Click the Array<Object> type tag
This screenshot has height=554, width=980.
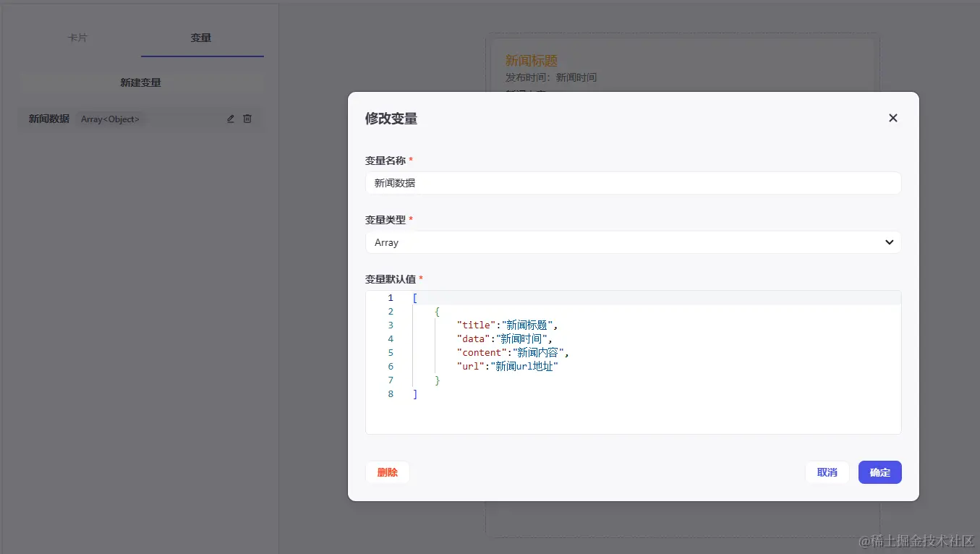[110, 119]
